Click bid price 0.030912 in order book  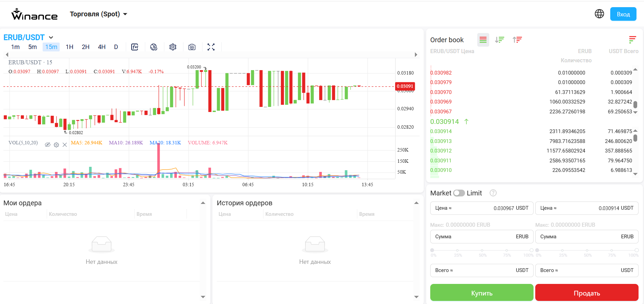[441, 151]
